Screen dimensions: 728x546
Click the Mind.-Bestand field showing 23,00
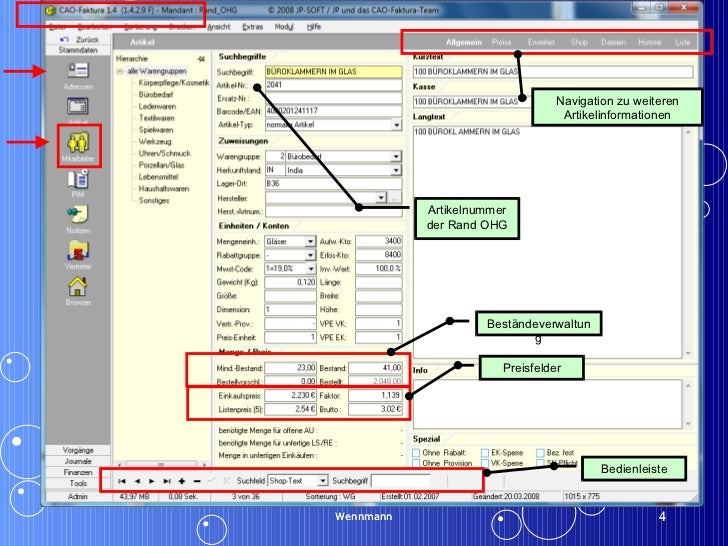point(291,368)
